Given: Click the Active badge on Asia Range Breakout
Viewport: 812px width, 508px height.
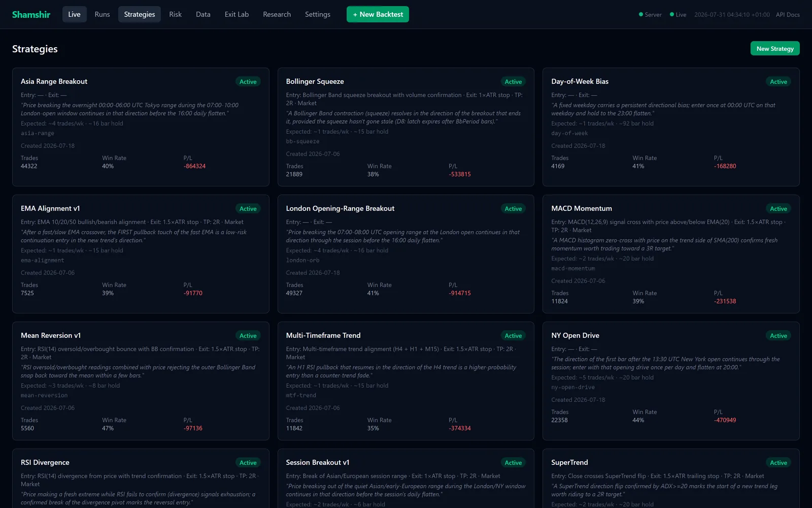Looking at the screenshot, I should click(x=248, y=81).
